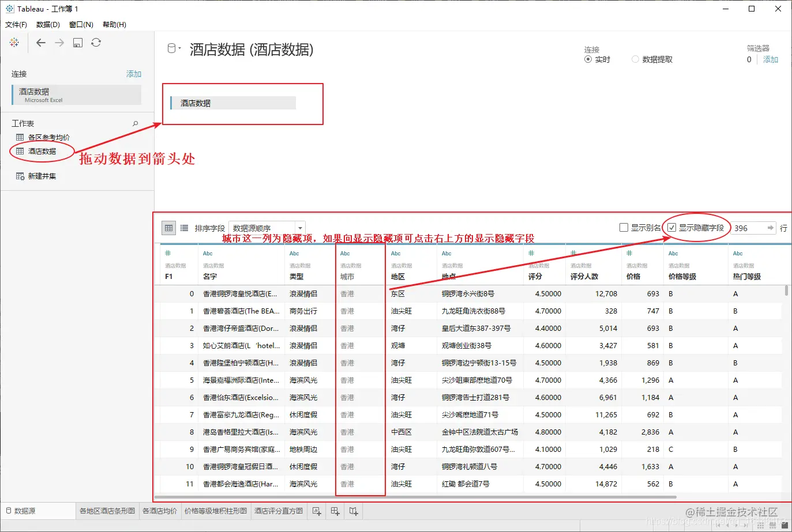This screenshot has height=532, width=792.
Task: Select the 数据提取 radio button
Action: coord(635,59)
